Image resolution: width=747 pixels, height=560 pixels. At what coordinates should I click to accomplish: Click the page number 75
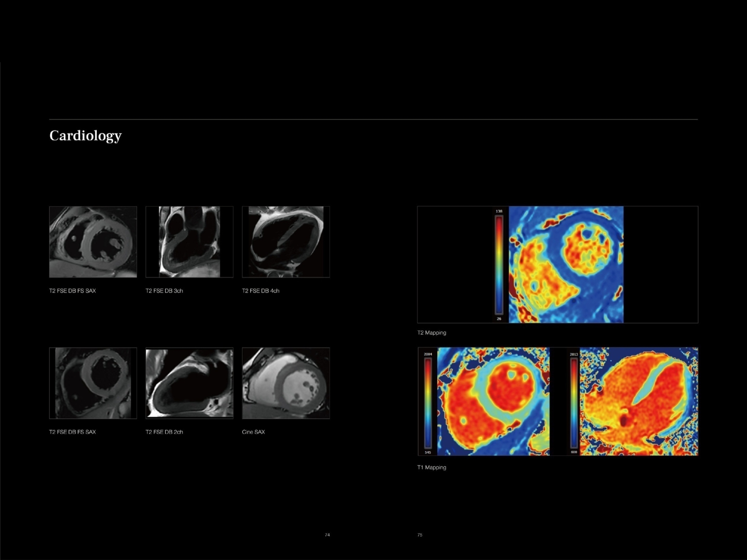tap(420, 535)
